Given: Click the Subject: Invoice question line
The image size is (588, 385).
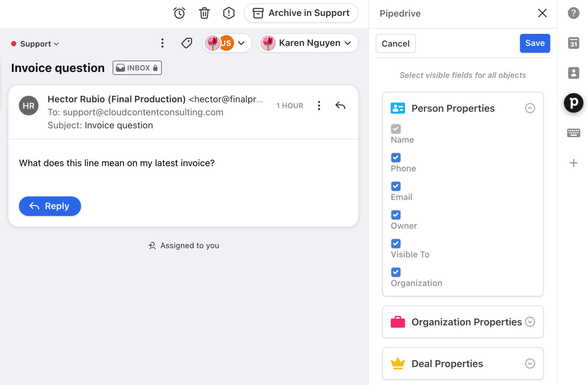Looking at the screenshot, I should coord(100,125).
